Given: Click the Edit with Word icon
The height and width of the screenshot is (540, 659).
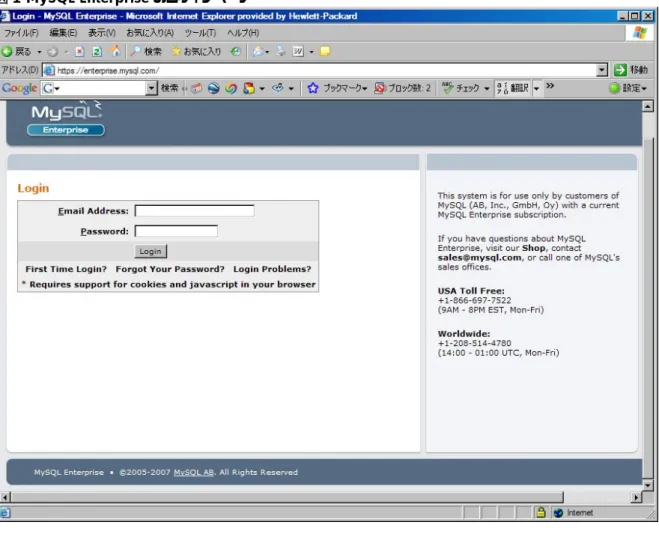Looking at the screenshot, I should (298, 52).
